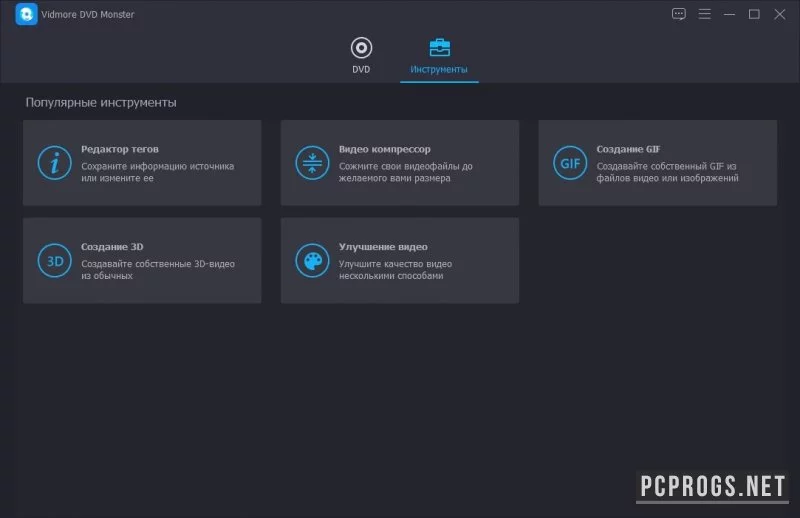Click description 'Сохраните информацию источника или измените ее'
Viewport: 800px width, 518px height.
pyautogui.click(x=158, y=172)
